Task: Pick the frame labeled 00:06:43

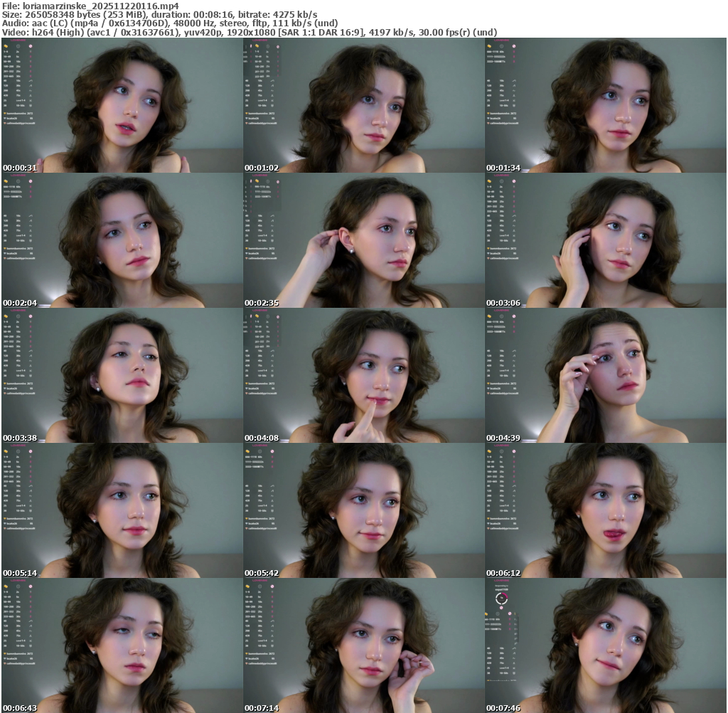Action: [122, 645]
